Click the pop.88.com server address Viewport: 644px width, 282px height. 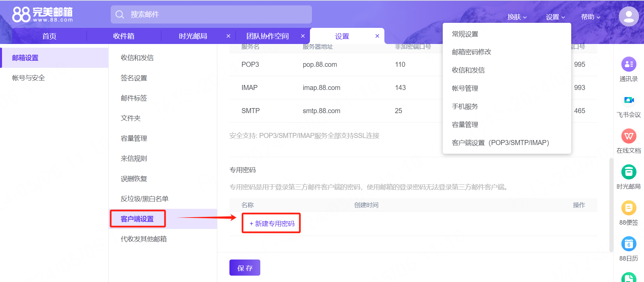pos(320,64)
